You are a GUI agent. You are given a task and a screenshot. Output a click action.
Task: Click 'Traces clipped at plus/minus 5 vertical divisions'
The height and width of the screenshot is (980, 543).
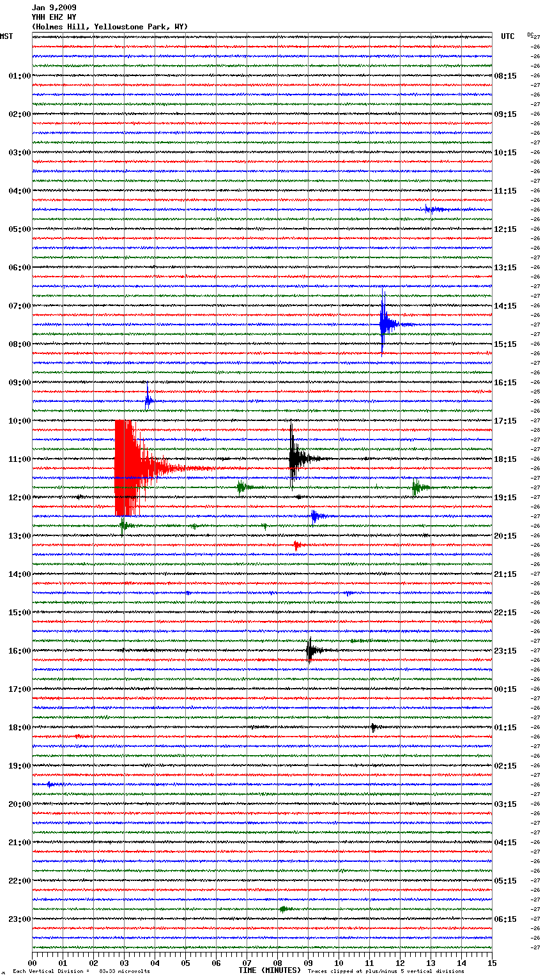coord(386,971)
